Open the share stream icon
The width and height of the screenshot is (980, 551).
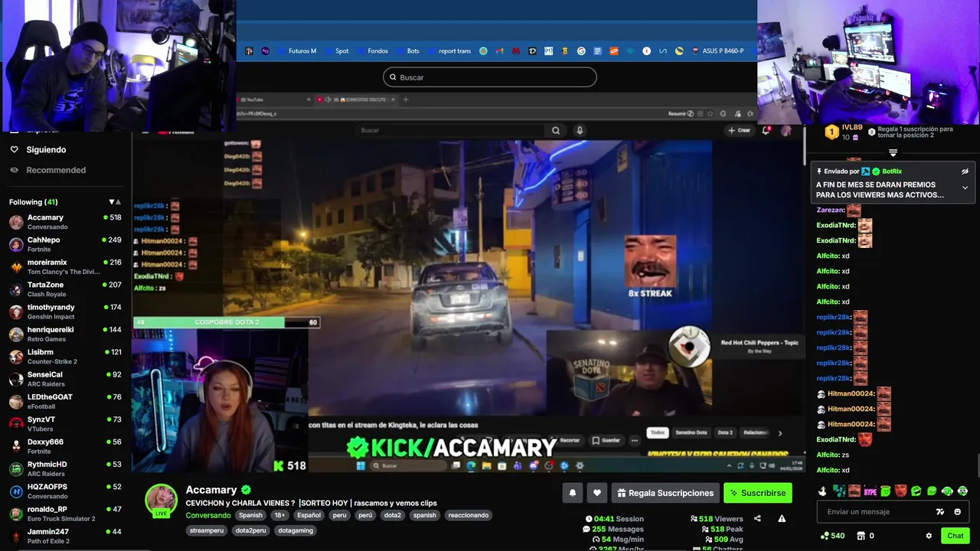pos(757,518)
